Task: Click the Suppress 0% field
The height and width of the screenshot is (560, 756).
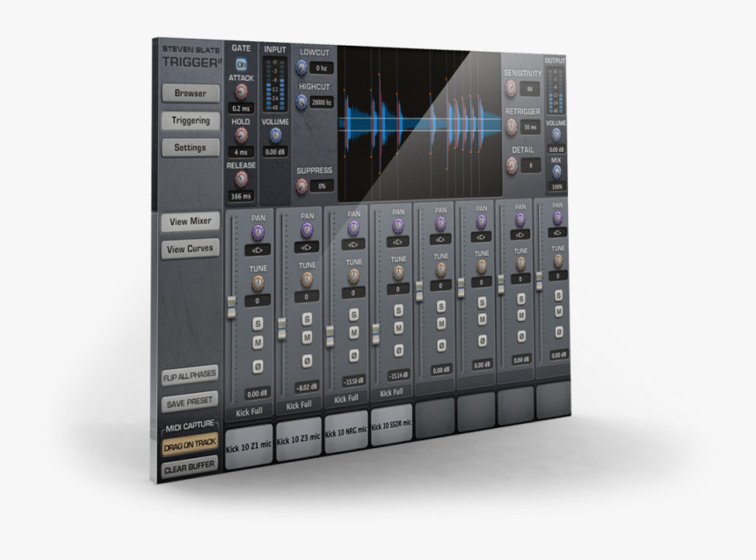Action: point(322,186)
